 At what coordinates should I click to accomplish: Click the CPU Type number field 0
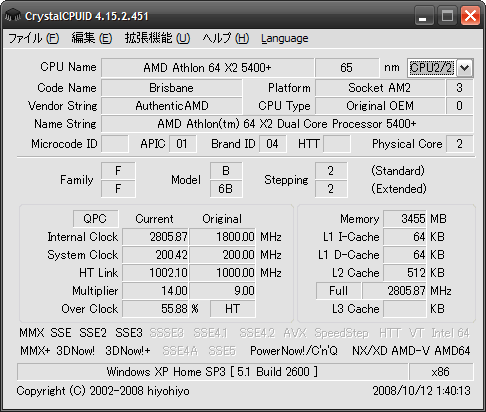click(x=459, y=106)
